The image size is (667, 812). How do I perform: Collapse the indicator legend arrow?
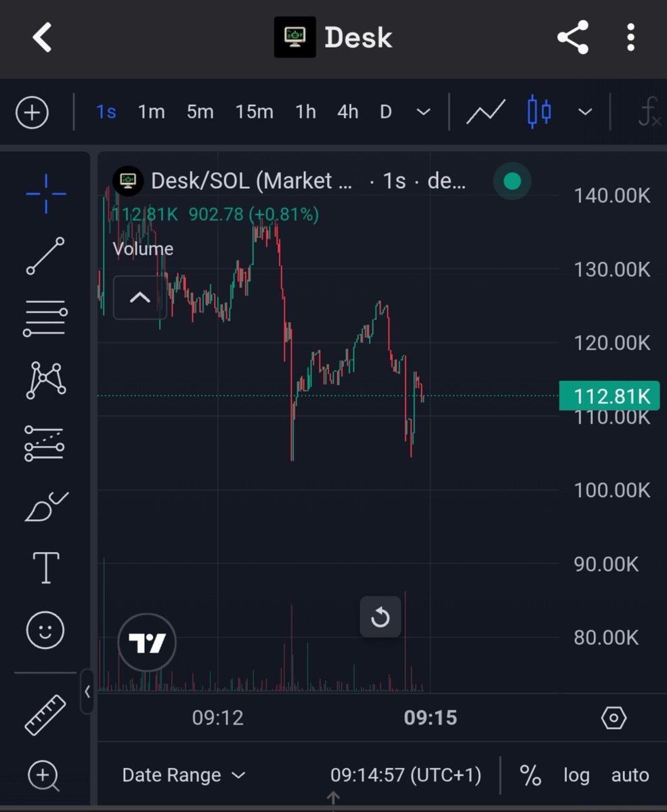point(139,297)
